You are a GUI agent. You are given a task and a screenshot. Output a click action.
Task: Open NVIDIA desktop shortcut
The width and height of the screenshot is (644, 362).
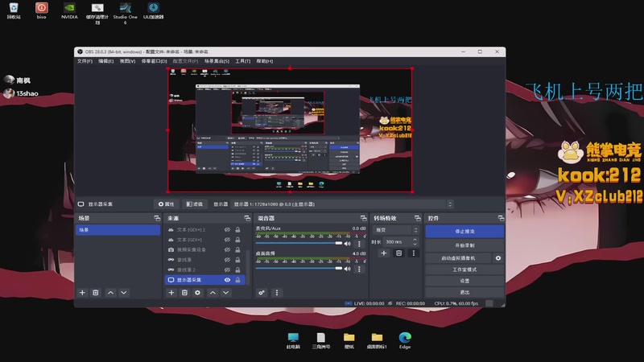(x=69, y=11)
